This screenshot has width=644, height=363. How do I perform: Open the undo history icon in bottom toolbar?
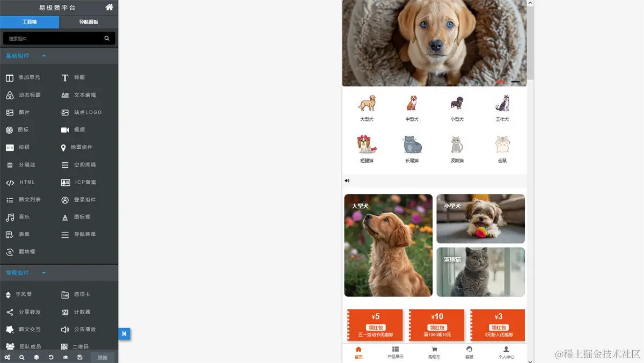[51, 357]
